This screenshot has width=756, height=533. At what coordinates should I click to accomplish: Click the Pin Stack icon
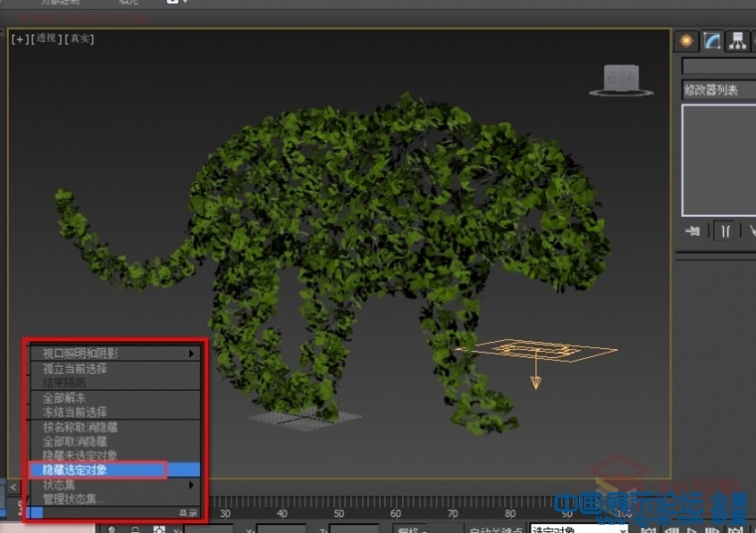(x=692, y=232)
